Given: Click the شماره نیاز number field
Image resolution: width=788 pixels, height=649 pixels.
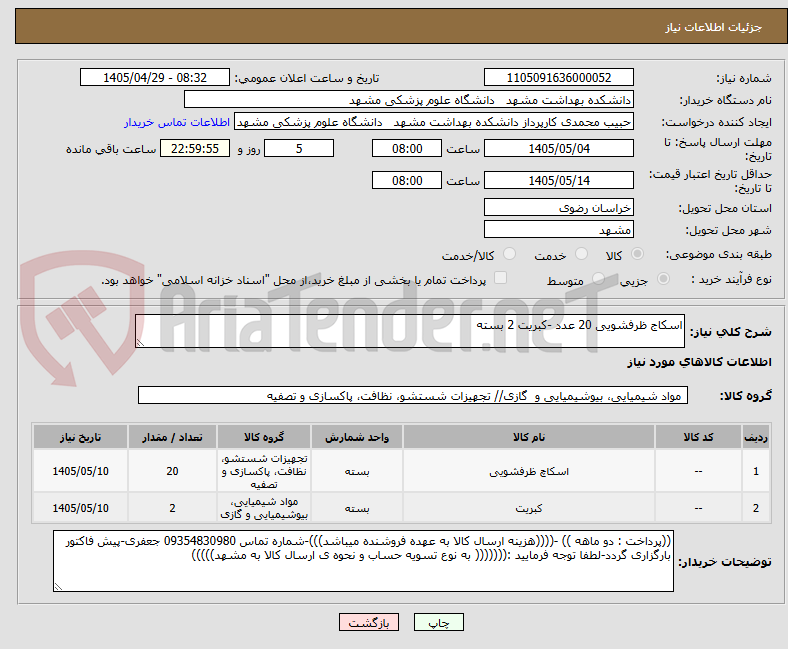Looking at the screenshot, I should tap(558, 77).
